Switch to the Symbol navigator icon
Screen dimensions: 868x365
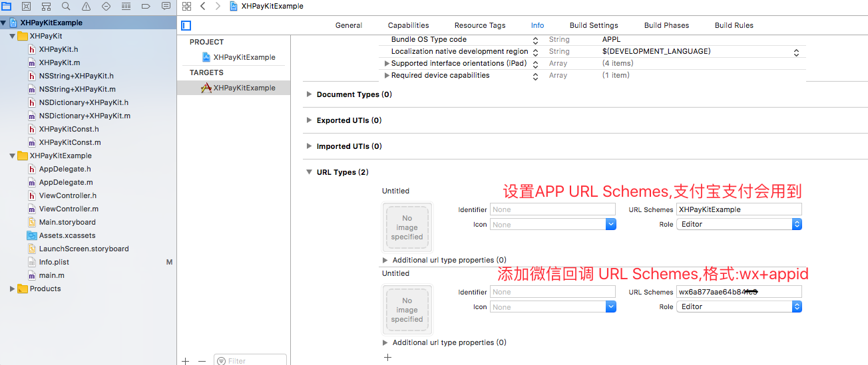point(46,6)
